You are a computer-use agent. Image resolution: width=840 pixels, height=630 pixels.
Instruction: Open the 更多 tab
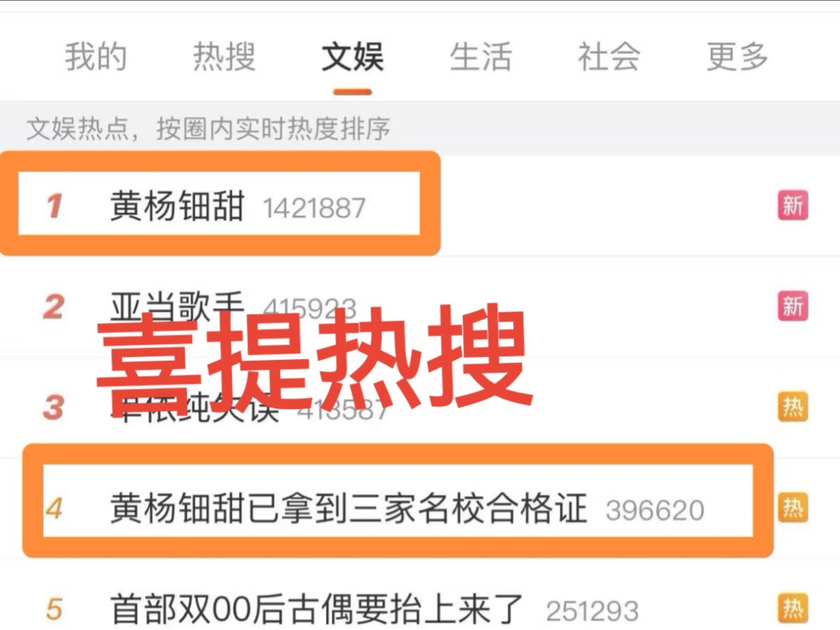pos(738,57)
